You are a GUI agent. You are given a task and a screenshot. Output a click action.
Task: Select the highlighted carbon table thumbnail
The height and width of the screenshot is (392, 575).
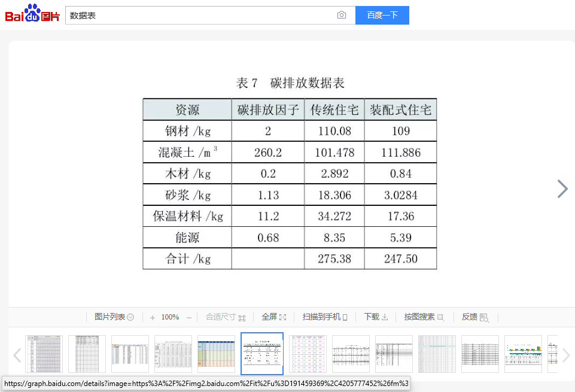[261, 354]
